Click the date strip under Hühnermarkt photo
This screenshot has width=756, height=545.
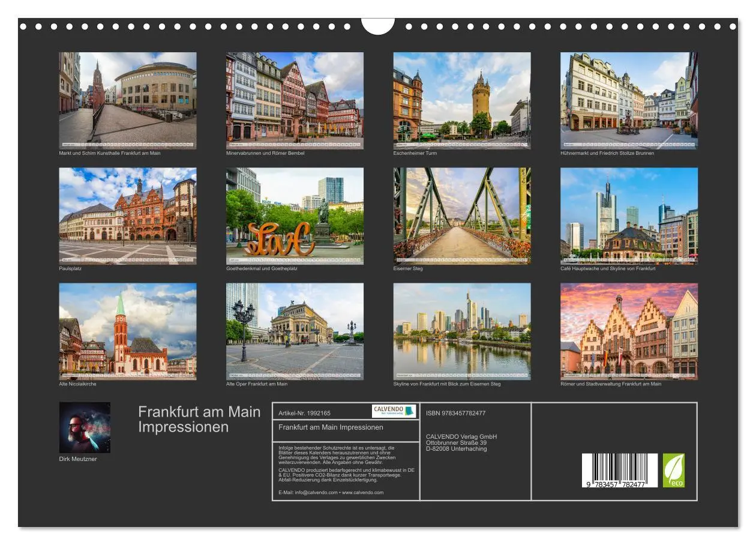629,143
